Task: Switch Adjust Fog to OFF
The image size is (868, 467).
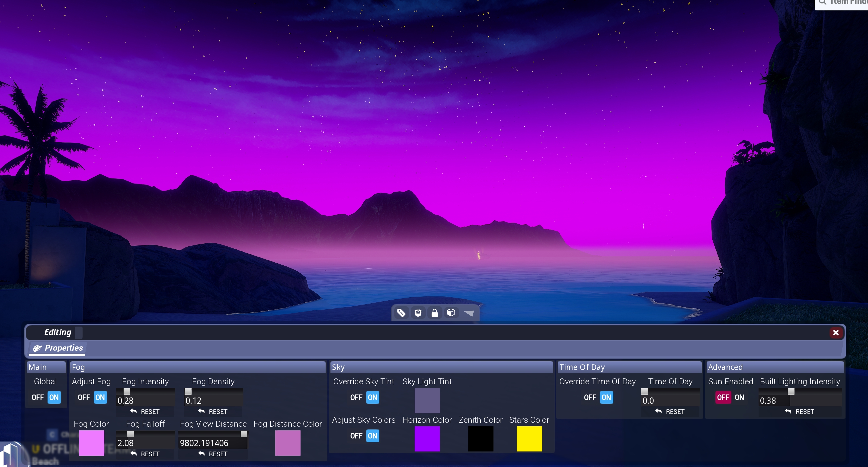Action: point(83,397)
